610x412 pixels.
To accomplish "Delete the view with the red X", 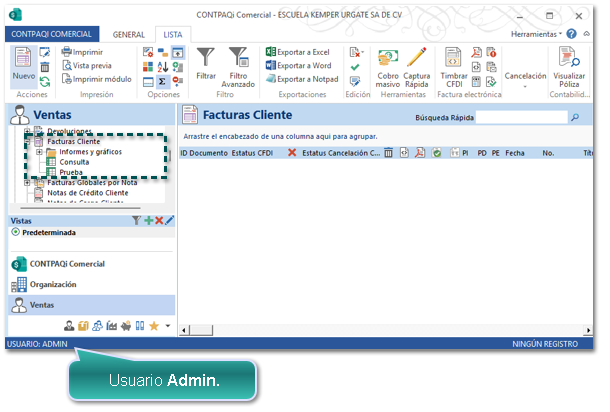I will [x=159, y=221].
